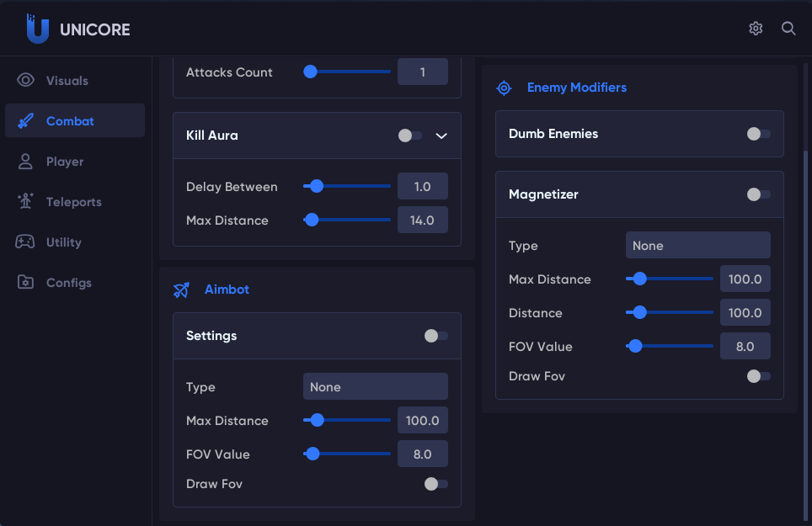Image resolution: width=812 pixels, height=526 pixels.
Task: Click the Attacks Count value field
Action: click(422, 72)
